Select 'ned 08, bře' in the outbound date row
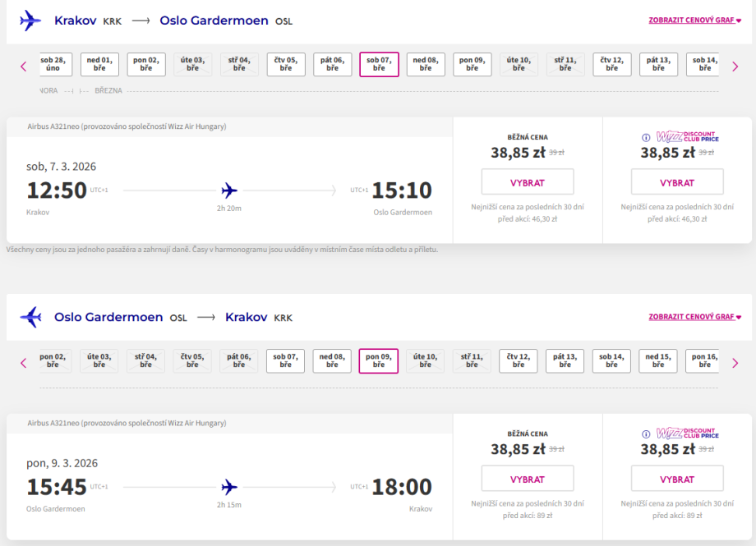756x546 pixels. 426,64
